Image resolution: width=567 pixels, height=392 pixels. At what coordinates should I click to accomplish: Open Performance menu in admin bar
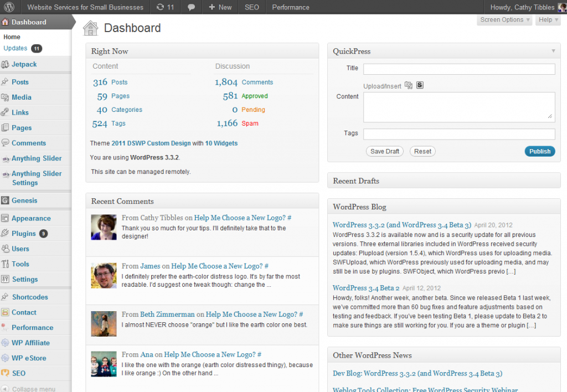click(291, 7)
